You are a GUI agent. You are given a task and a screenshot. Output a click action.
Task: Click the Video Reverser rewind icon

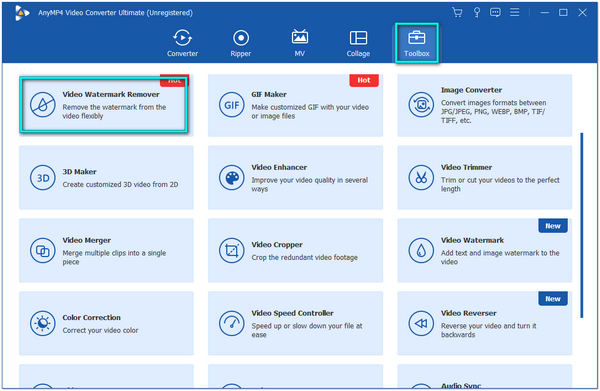pyautogui.click(x=421, y=323)
